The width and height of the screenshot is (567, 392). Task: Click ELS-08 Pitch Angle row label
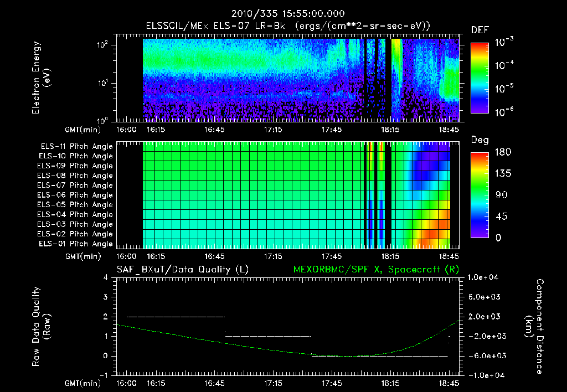[x=75, y=176]
